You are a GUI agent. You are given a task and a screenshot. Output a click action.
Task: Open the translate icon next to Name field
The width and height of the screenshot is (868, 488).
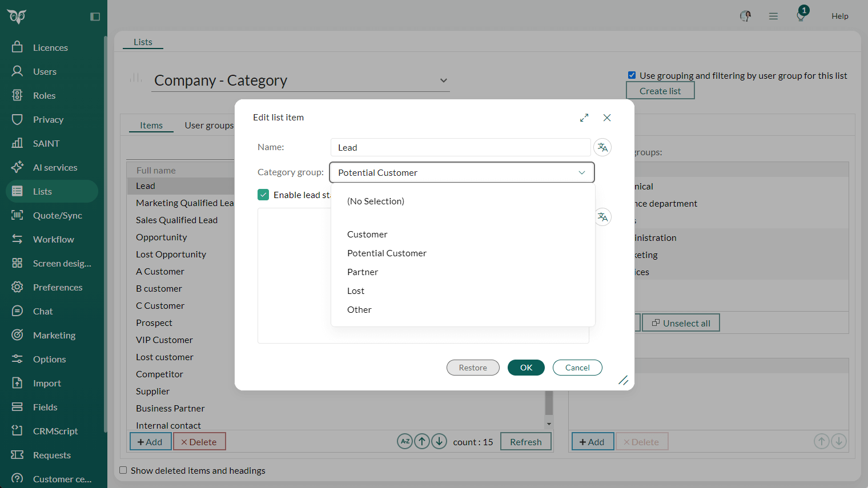(602, 147)
